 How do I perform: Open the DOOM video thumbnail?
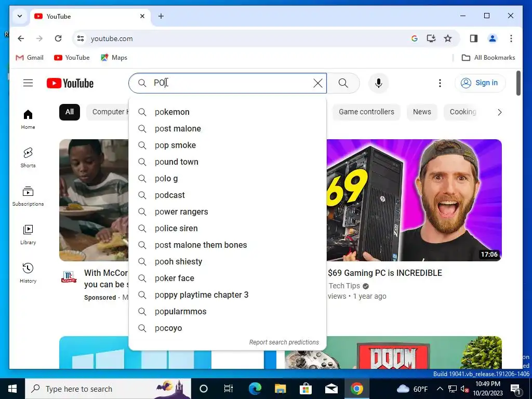coord(393,353)
